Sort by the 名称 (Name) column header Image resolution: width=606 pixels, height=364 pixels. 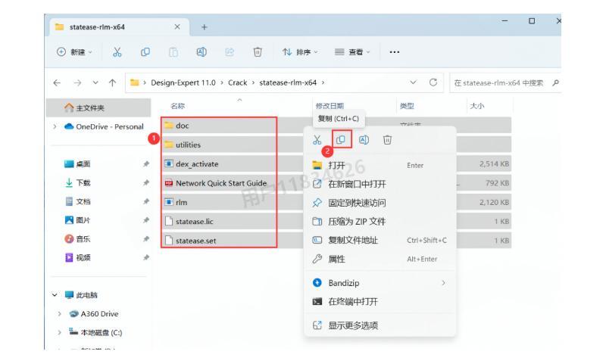pos(178,106)
